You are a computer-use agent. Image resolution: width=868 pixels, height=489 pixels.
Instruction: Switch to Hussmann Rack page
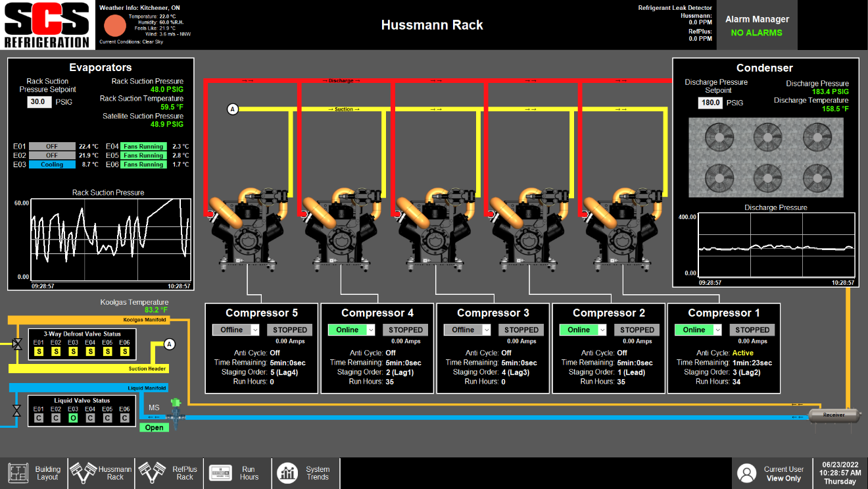(x=102, y=473)
